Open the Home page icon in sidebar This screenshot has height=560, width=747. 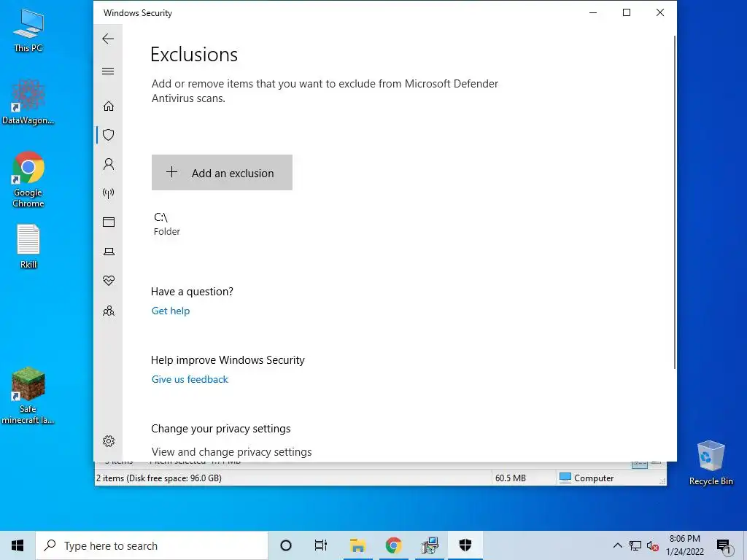[109, 106]
